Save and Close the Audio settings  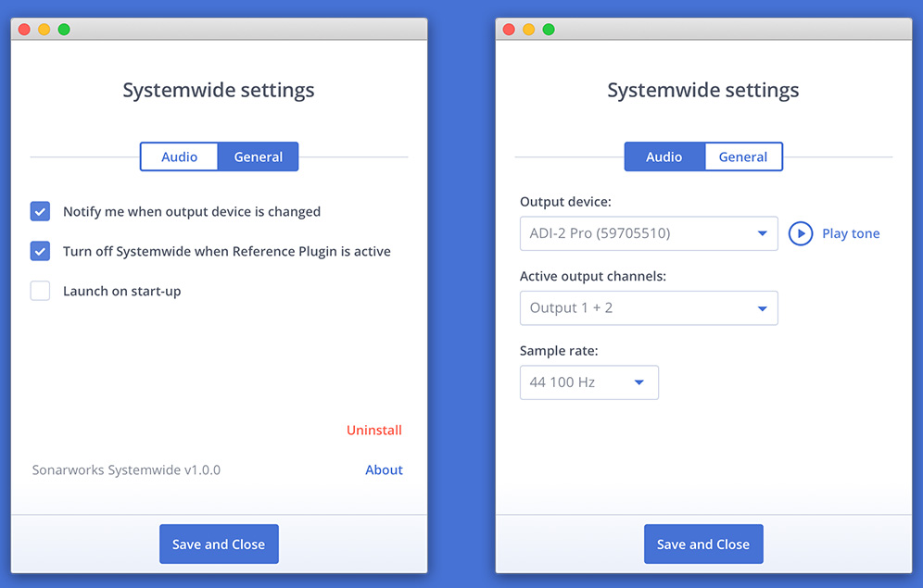click(703, 544)
